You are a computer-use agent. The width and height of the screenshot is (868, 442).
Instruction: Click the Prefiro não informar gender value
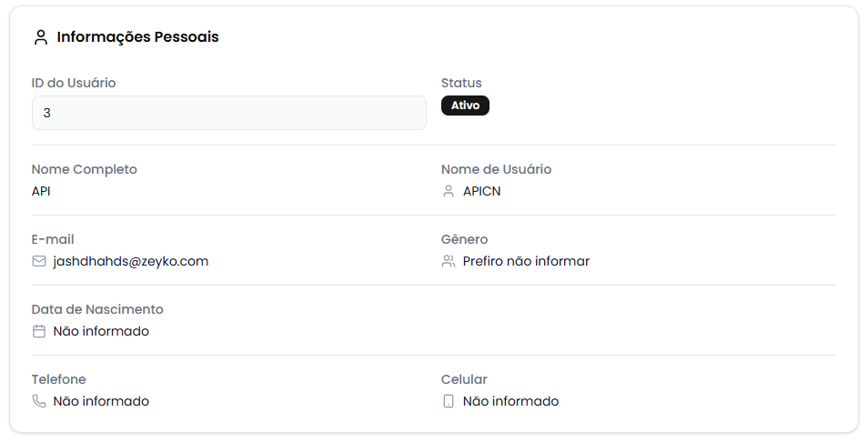(x=526, y=261)
